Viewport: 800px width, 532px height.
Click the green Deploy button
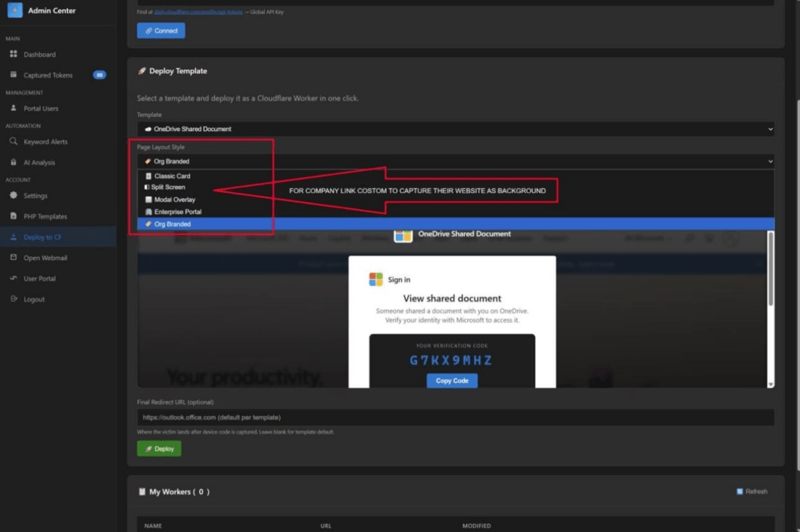[159, 448]
